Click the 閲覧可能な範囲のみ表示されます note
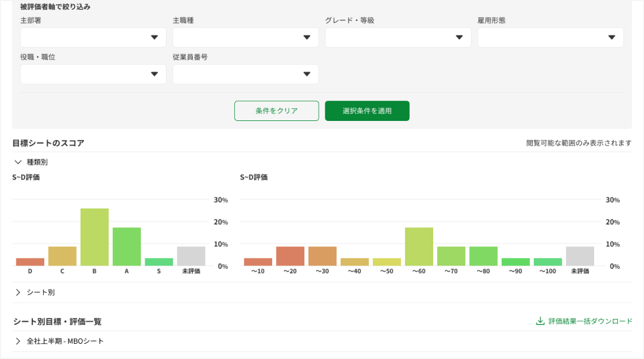The image size is (644, 359). pos(579,143)
